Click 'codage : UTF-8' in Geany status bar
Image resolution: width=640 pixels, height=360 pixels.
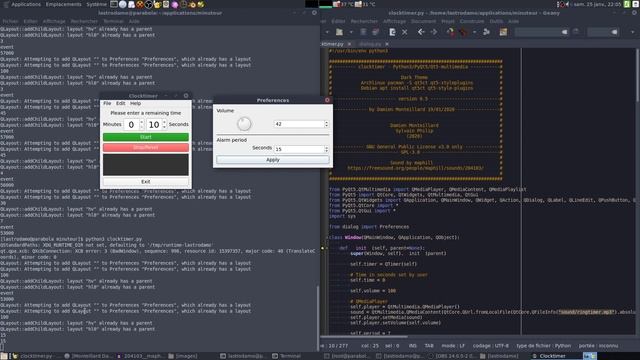tap(491, 346)
